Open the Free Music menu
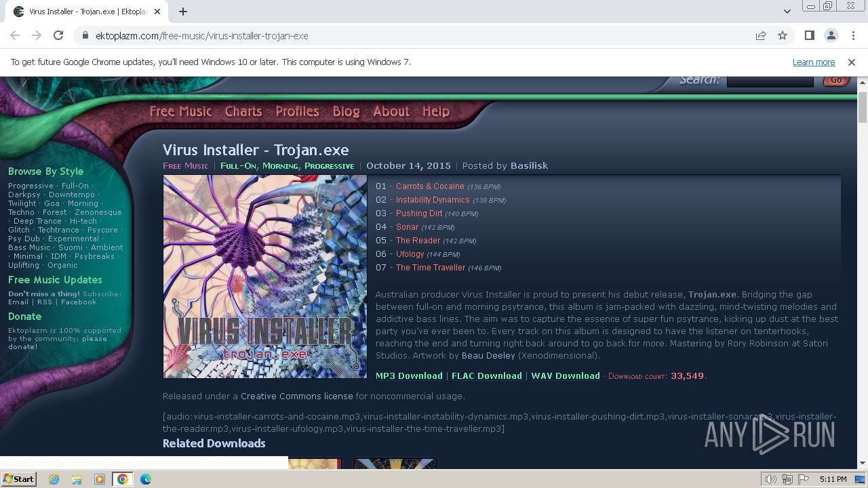This screenshot has height=488, width=868. (x=181, y=111)
